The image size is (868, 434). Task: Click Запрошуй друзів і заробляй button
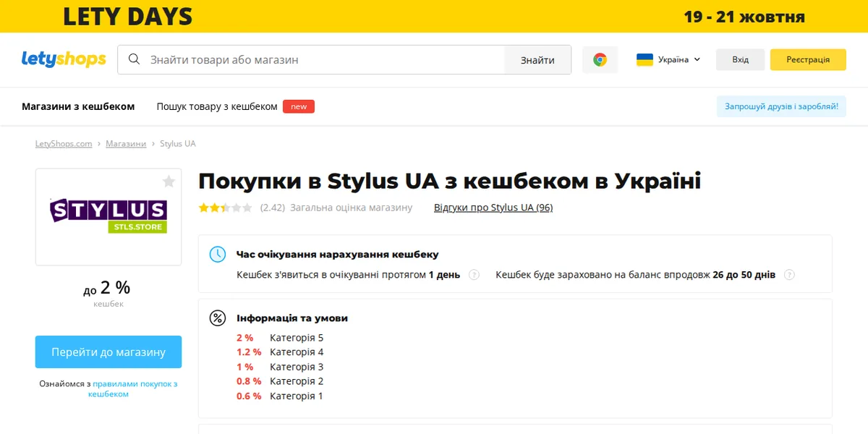pyautogui.click(x=781, y=106)
